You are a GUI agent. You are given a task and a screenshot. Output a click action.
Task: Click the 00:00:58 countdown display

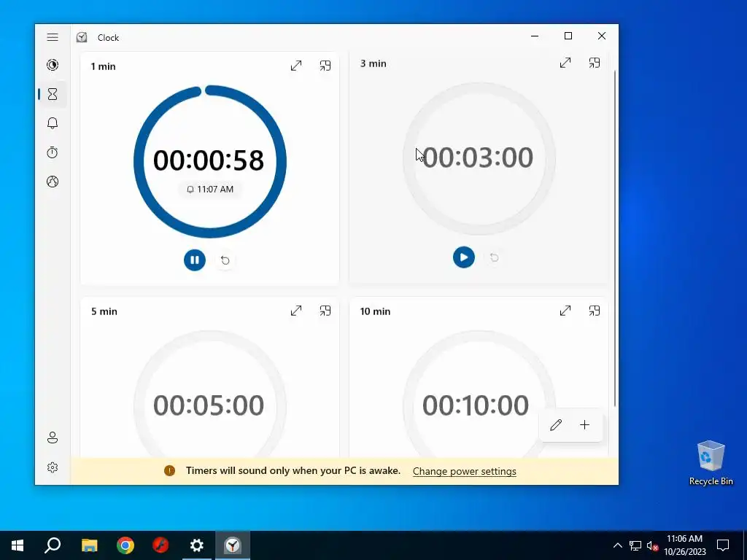pos(209,160)
